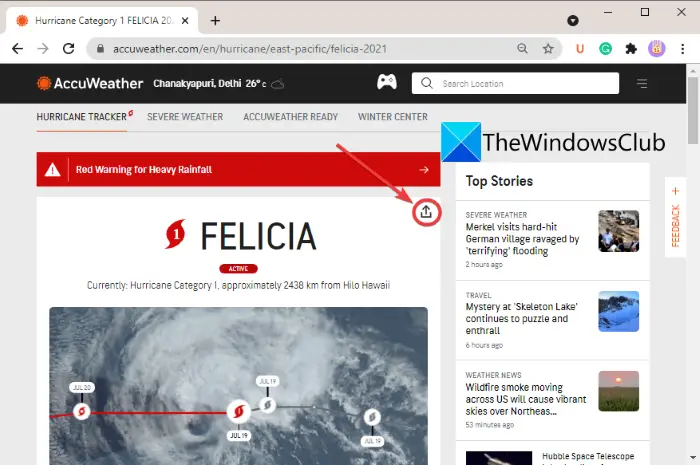This screenshot has width=700, height=465.
Task: Click the Search Location input field
Action: [515, 83]
